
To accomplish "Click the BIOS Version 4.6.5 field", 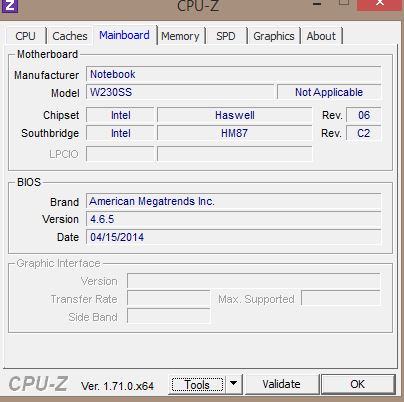I will 233,219.
